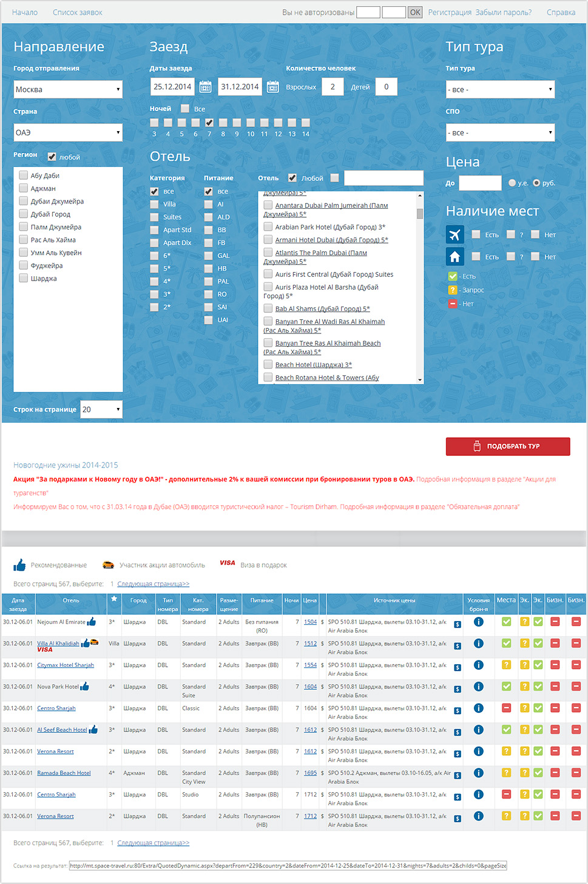Check the Абу Даби region checkbox
The image size is (588, 884).
click(x=24, y=175)
